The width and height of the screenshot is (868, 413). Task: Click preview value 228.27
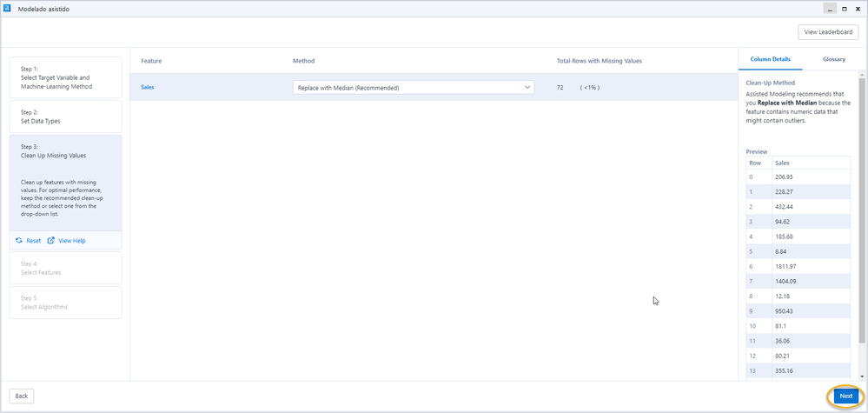click(x=783, y=192)
